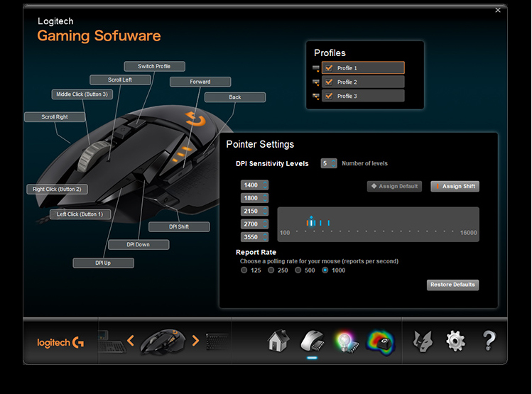
Task: Click the Assign Shift button
Action: [455, 186]
